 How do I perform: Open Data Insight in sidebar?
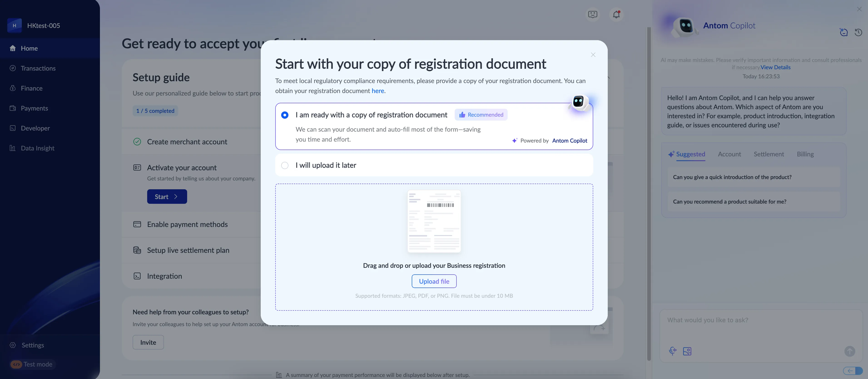pyautogui.click(x=37, y=148)
